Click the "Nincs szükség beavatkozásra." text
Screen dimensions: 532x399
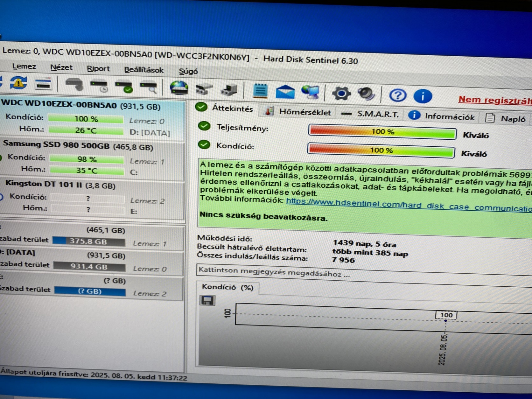point(263,216)
